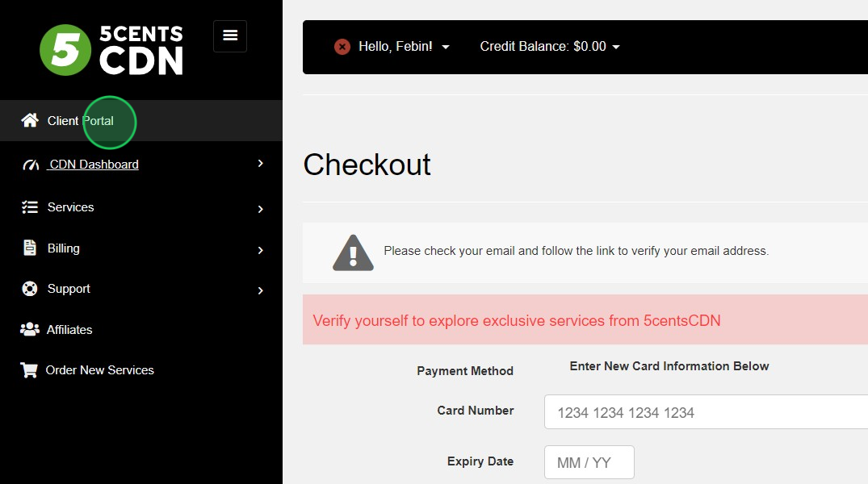Toggle the hamburger sidebar menu button
Viewport: 868px width, 484px height.
(230, 36)
